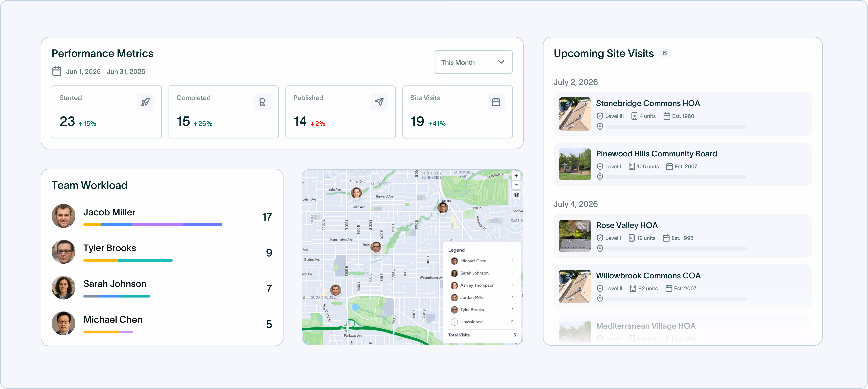868x389 pixels.
Task: Click the calendar icon in Site Visits card
Action: coord(496,102)
